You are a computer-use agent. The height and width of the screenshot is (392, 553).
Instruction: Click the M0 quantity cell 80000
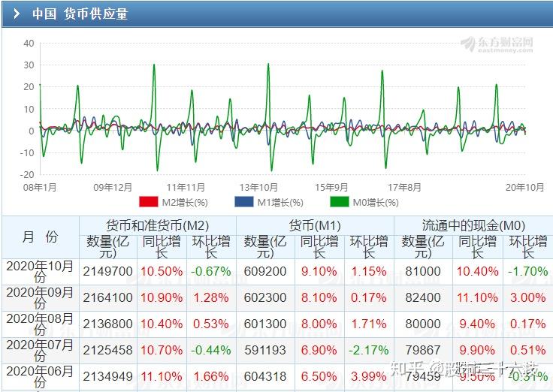[423, 324]
